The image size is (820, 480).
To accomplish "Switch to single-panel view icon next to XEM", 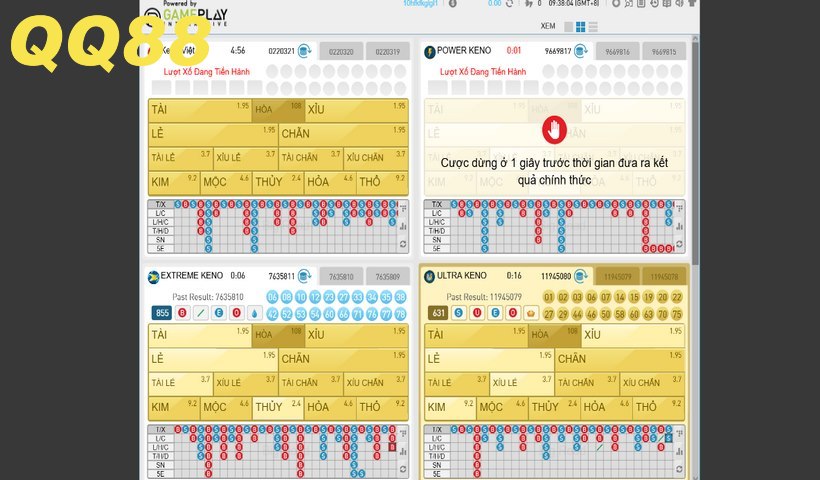I will (x=568, y=27).
